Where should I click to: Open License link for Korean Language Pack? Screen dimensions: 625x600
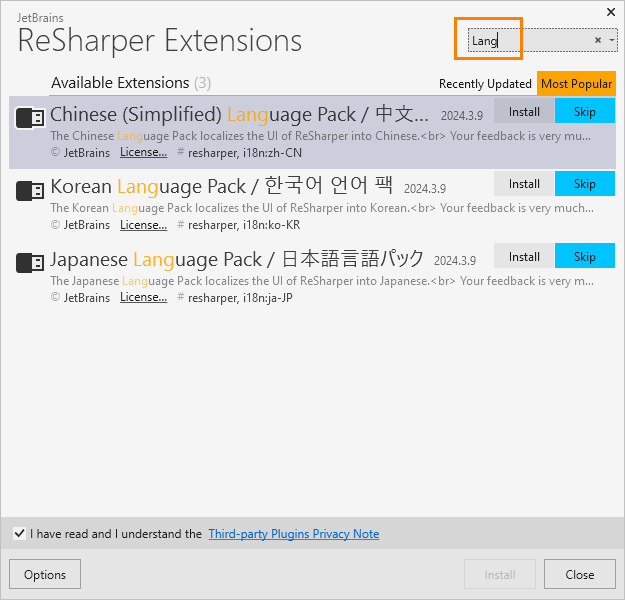click(143, 225)
